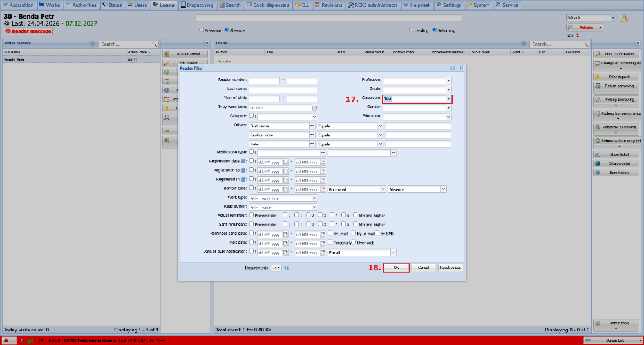Select the Lending radio button

click(411, 30)
